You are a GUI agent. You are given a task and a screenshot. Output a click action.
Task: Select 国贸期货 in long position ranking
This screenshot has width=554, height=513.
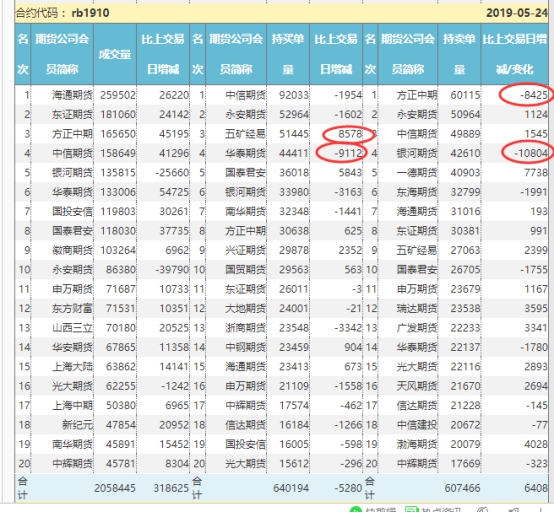click(246, 270)
